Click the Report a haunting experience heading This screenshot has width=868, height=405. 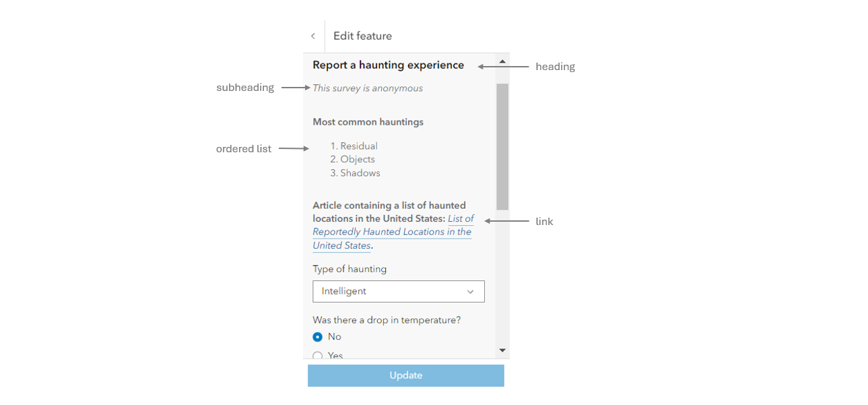point(388,65)
